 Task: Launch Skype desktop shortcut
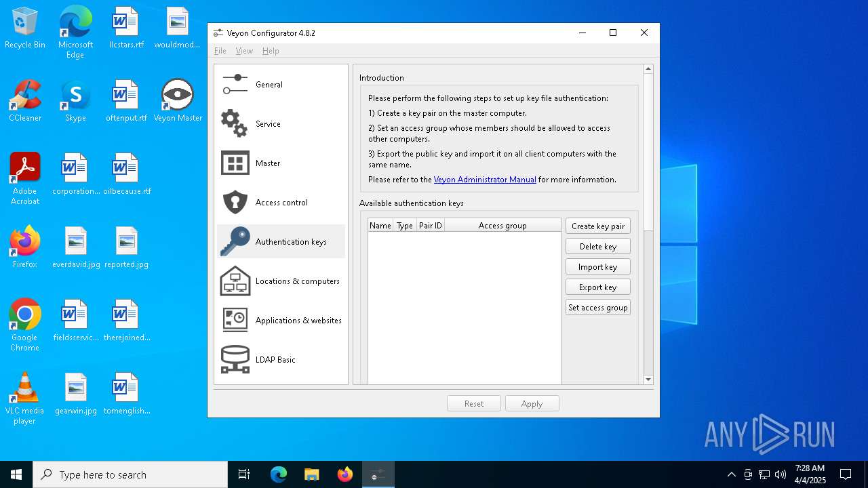click(75, 101)
